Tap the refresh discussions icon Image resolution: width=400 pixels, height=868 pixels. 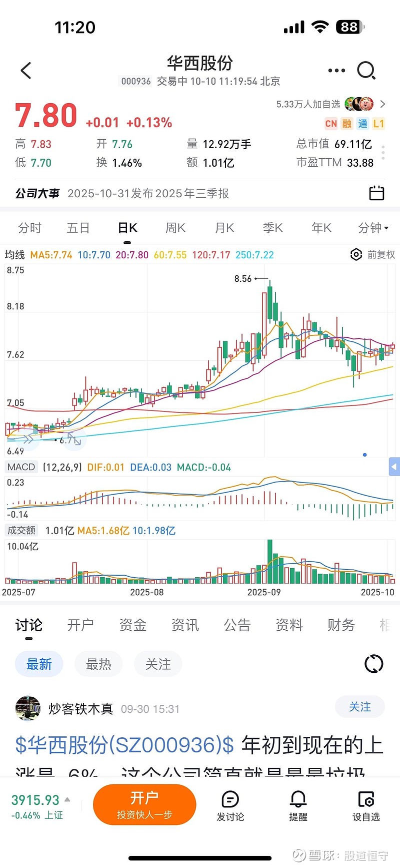click(x=374, y=664)
